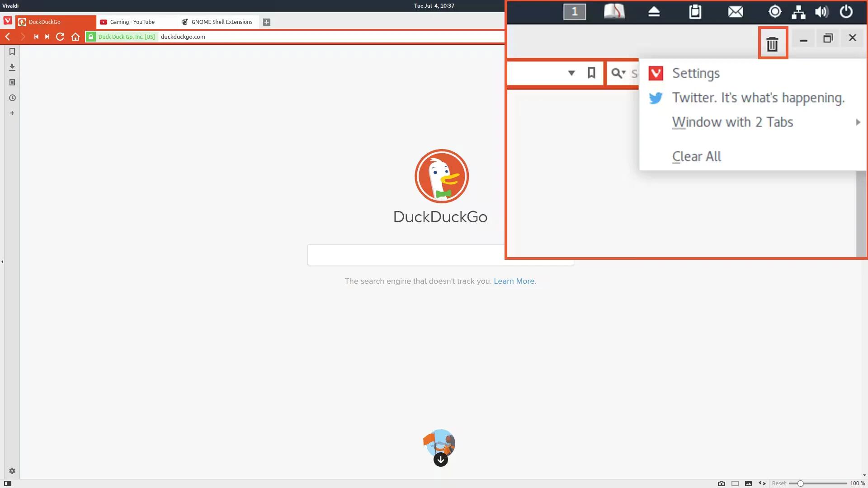Click the network/topology icon in system tray

tap(799, 11)
